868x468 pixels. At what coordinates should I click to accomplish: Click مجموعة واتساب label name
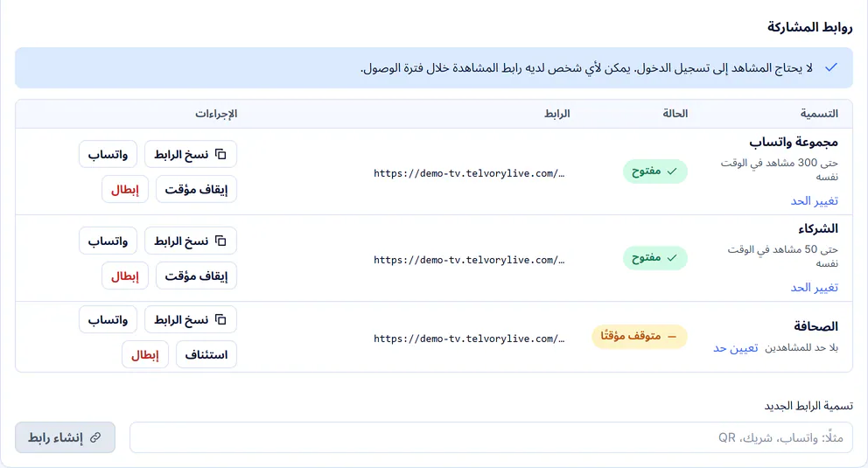point(794,143)
